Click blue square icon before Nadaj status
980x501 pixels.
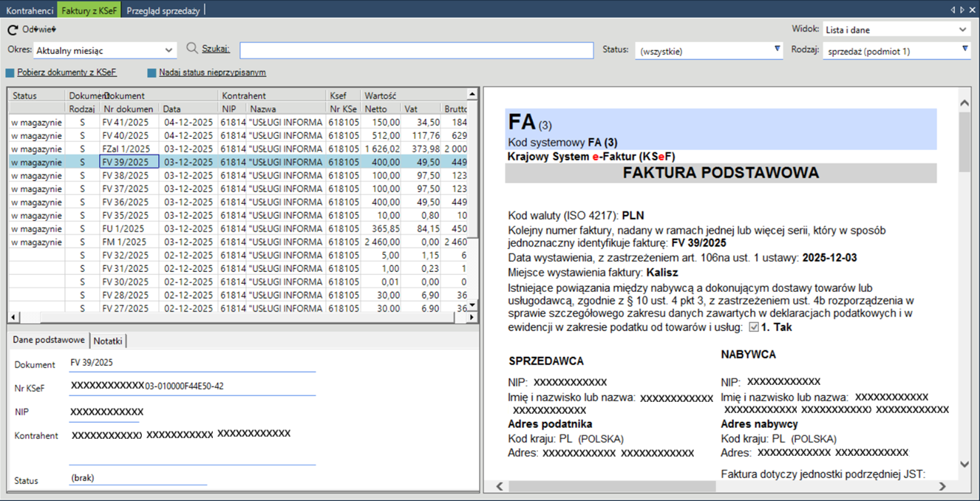(x=152, y=73)
